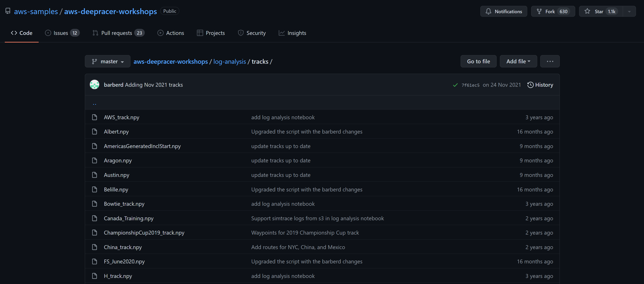Click the file icon for Canada_Training.npy

pos(94,218)
